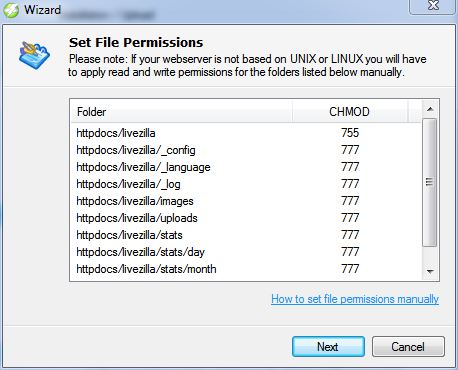458x370 pixels.
Task: Click the blue notepad permissions icon
Action: (34, 55)
